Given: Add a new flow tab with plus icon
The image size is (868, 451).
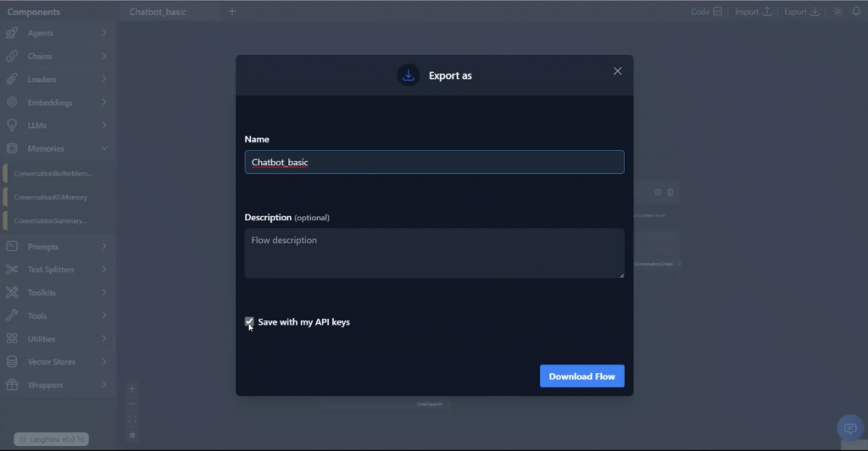Looking at the screenshot, I should (x=232, y=12).
